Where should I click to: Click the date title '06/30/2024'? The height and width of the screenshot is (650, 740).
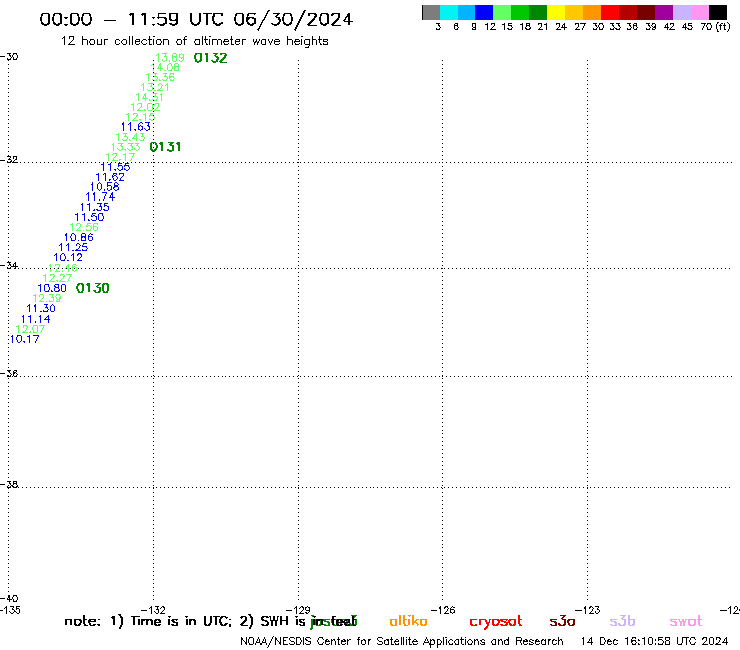tap(293, 20)
